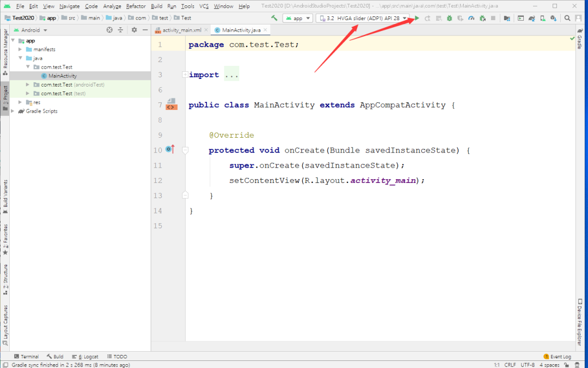This screenshot has height=368, width=588.
Task: Switch to the activity_main.xml tab
Action: (x=181, y=30)
